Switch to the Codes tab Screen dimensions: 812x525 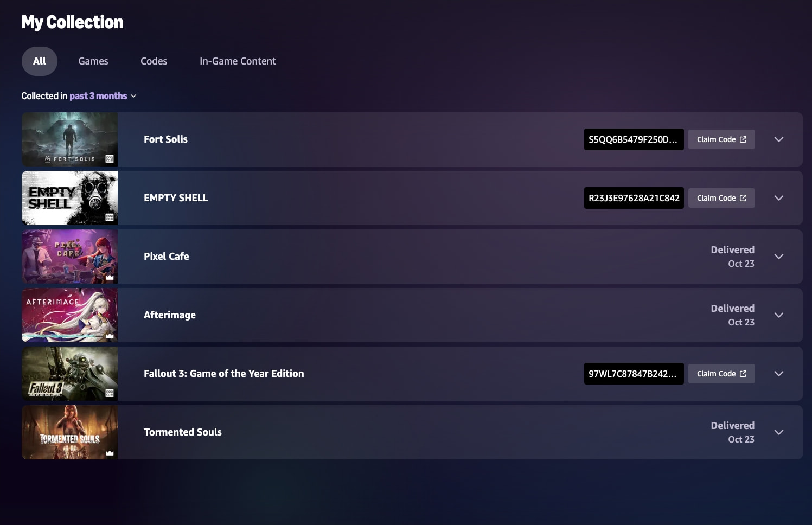(x=154, y=61)
